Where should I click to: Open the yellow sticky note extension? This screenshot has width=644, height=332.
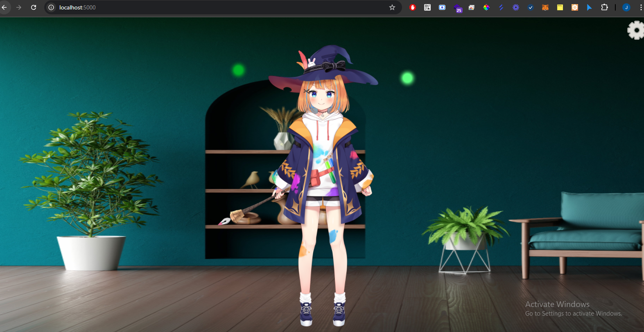(x=560, y=7)
